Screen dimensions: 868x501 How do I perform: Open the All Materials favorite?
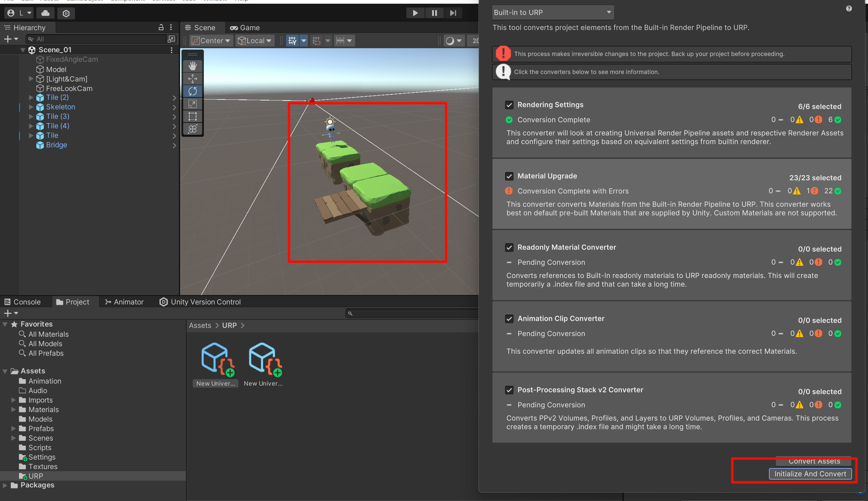point(49,334)
